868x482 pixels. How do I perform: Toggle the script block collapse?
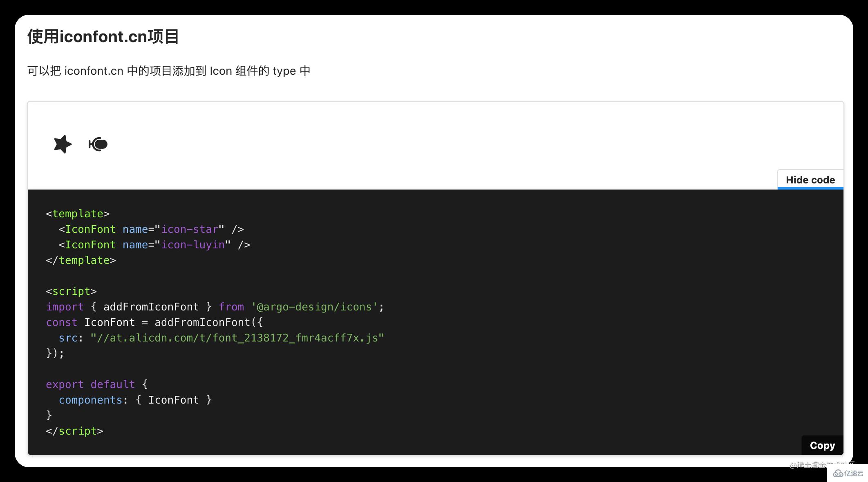coord(71,292)
